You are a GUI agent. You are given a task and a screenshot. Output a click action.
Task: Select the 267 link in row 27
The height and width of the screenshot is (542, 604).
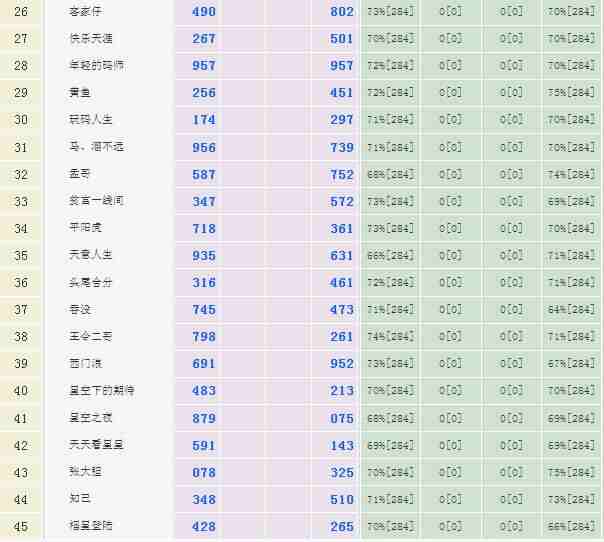pyautogui.click(x=204, y=38)
